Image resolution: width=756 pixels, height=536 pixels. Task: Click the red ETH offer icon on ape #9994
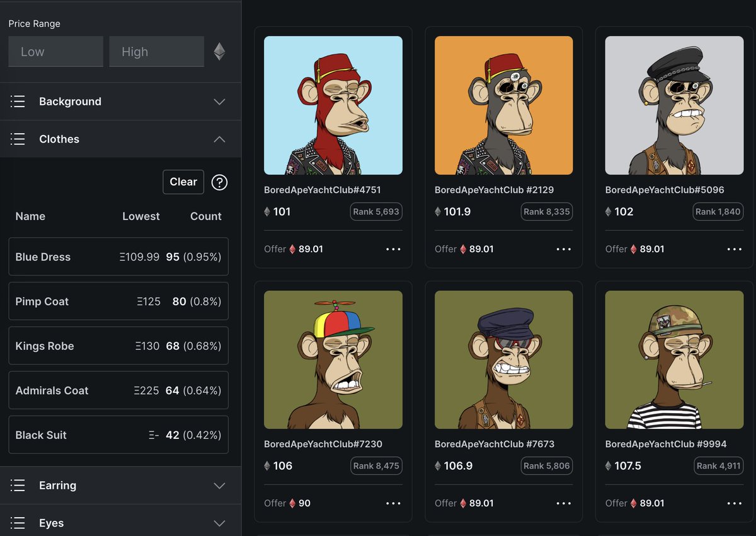coord(634,503)
